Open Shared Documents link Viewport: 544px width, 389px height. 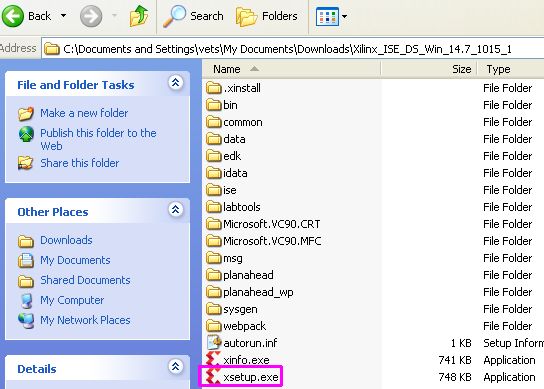pyautogui.click(x=85, y=280)
